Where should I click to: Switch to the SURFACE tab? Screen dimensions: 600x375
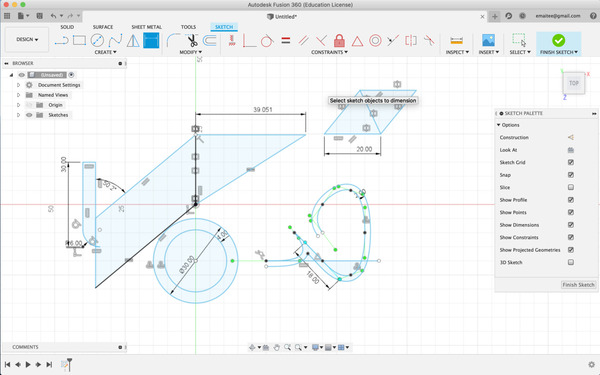103,27
